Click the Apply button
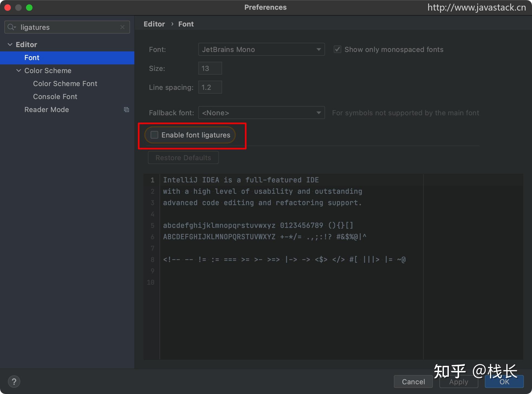This screenshot has height=394, width=532. (459, 382)
